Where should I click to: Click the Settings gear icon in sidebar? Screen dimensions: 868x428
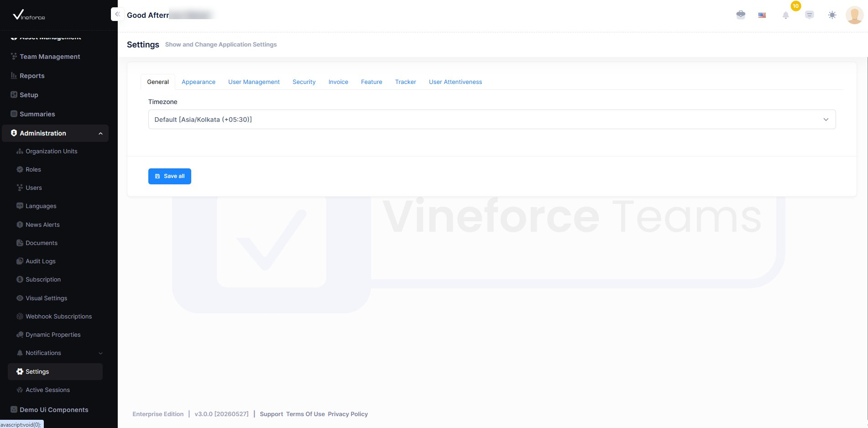(20, 372)
